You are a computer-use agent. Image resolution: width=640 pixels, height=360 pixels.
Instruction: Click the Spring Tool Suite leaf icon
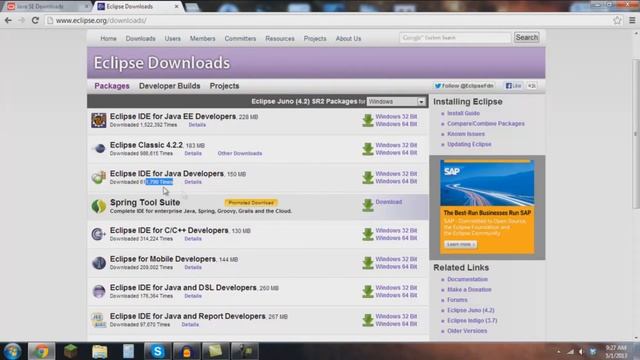click(99, 206)
